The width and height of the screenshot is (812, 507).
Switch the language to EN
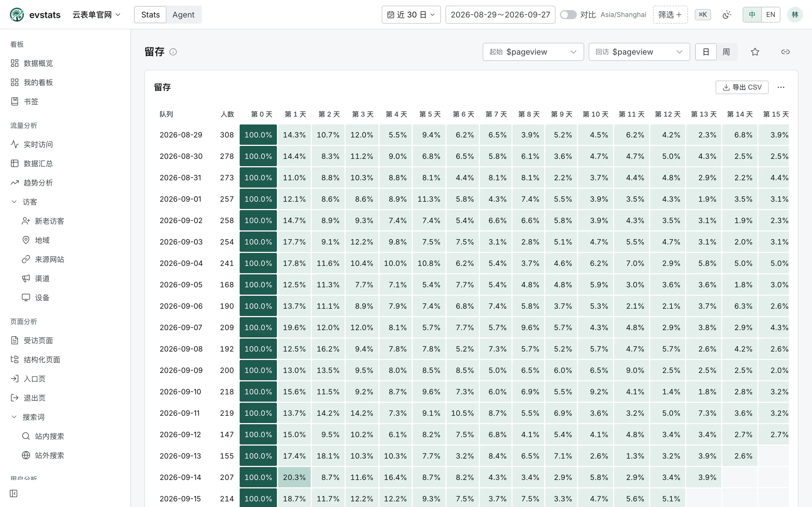pyautogui.click(x=771, y=15)
